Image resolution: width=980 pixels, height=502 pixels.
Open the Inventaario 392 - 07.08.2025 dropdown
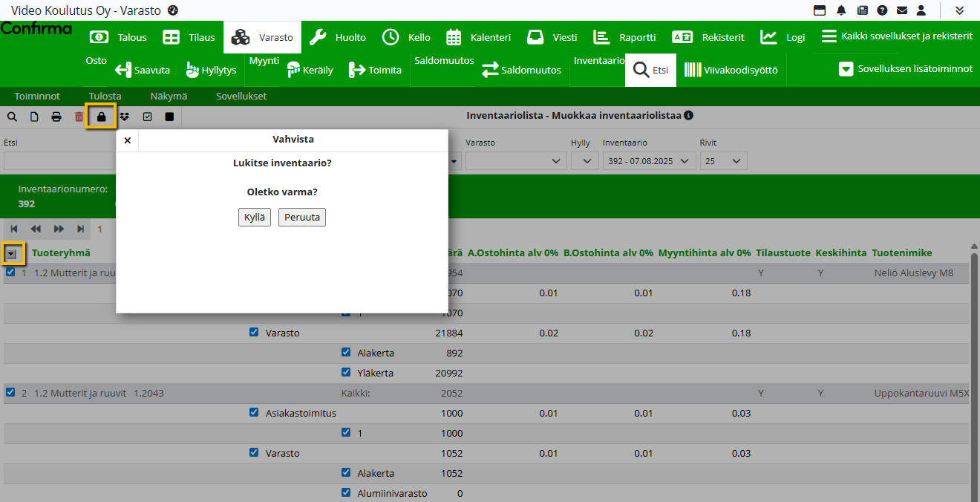tap(649, 161)
